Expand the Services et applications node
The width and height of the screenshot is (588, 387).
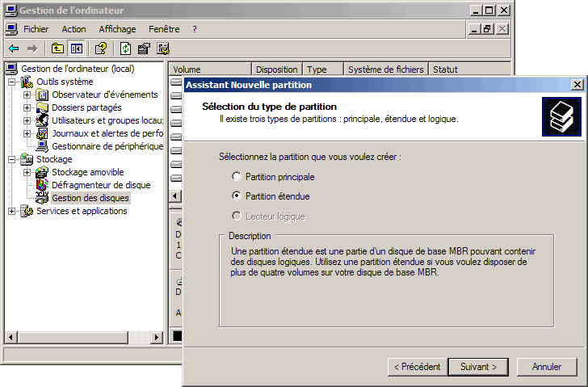(x=12, y=211)
